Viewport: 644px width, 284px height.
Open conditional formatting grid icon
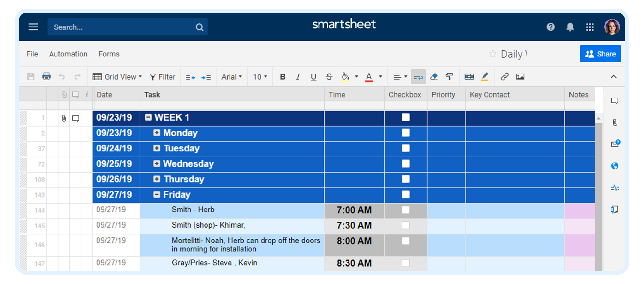pos(469,77)
